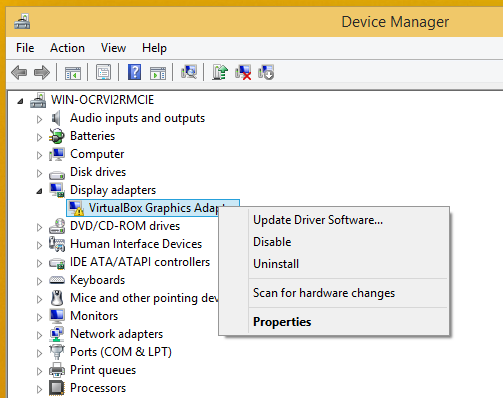Image resolution: width=503 pixels, height=398 pixels.
Task: Click the Network adapters icon
Action: click(x=57, y=334)
